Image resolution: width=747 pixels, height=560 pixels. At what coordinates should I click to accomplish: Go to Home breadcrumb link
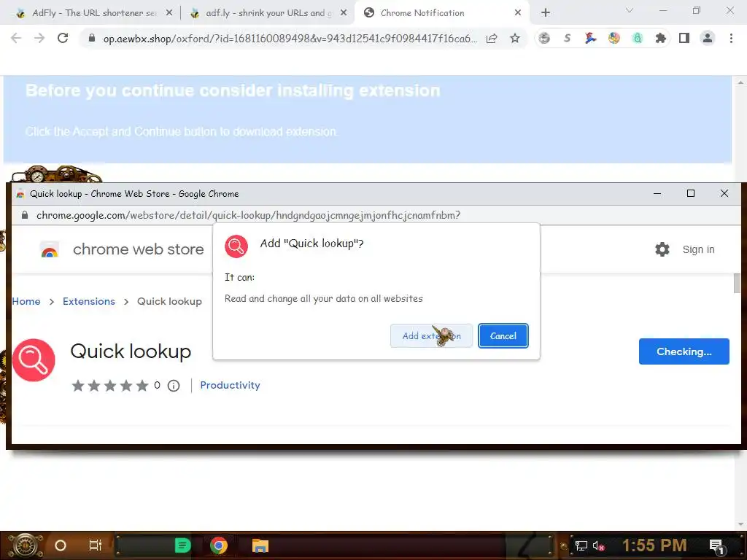26,301
